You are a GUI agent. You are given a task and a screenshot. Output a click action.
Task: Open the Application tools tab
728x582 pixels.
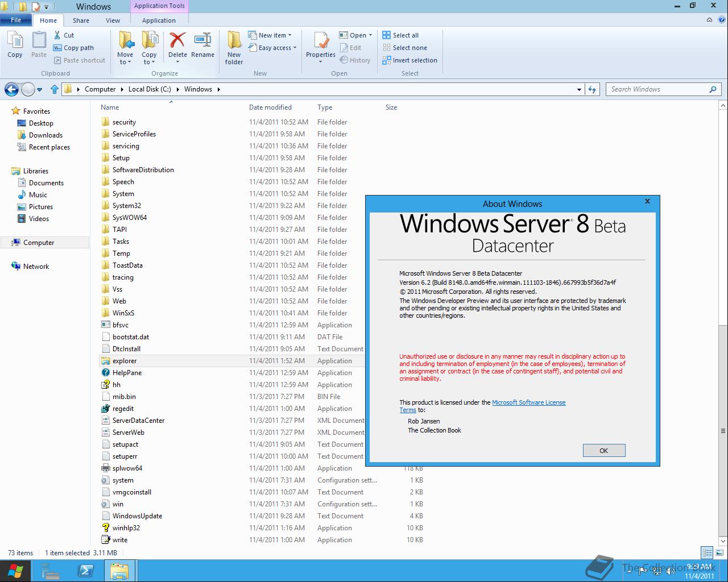(x=159, y=20)
